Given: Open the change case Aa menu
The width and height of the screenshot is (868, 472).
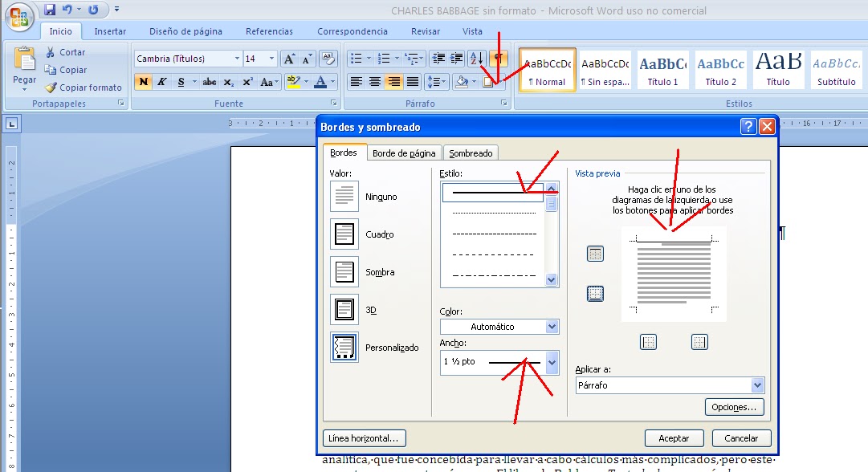Looking at the screenshot, I should point(269,82).
